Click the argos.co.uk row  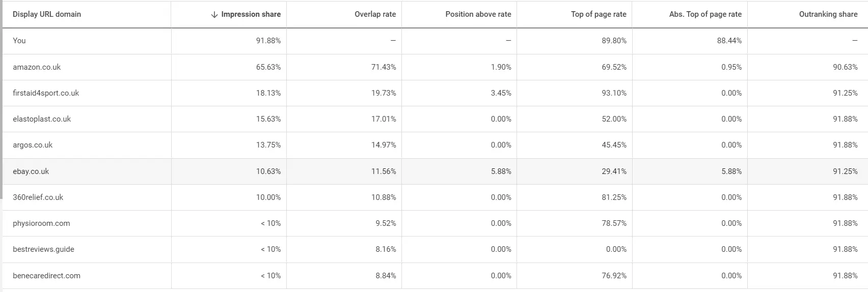(x=33, y=145)
